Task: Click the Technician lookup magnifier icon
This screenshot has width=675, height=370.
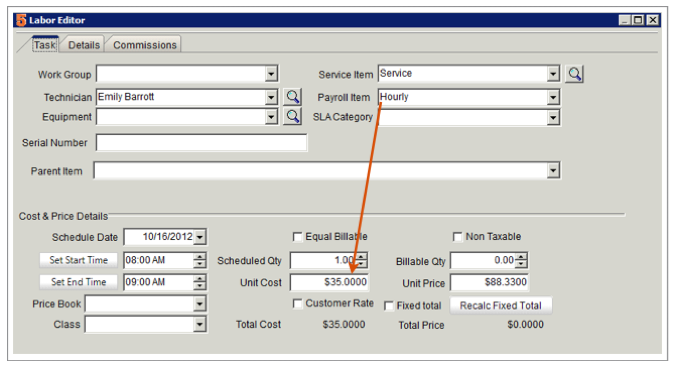Action: click(x=292, y=97)
